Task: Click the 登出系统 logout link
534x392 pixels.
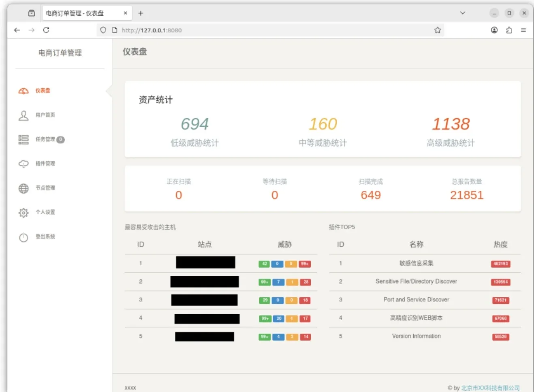Action: [45, 236]
